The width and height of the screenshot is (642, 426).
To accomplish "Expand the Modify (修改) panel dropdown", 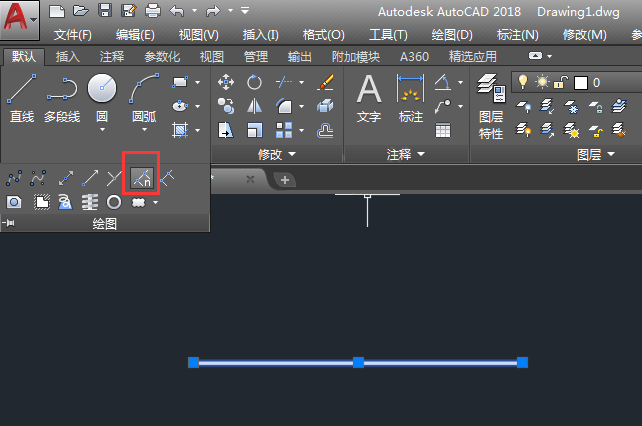I will [276, 154].
